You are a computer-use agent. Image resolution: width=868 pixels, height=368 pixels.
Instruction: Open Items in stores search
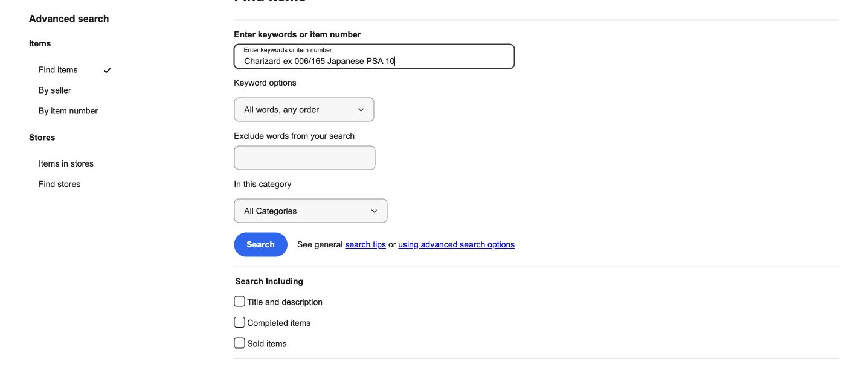(66, 163)
